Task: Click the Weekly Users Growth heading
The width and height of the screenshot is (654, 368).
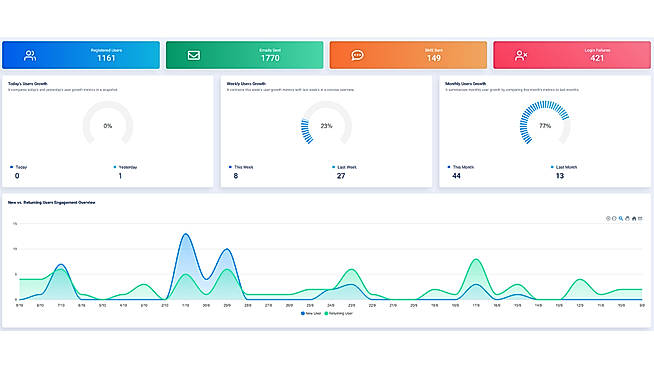Action: coord(246,84)
